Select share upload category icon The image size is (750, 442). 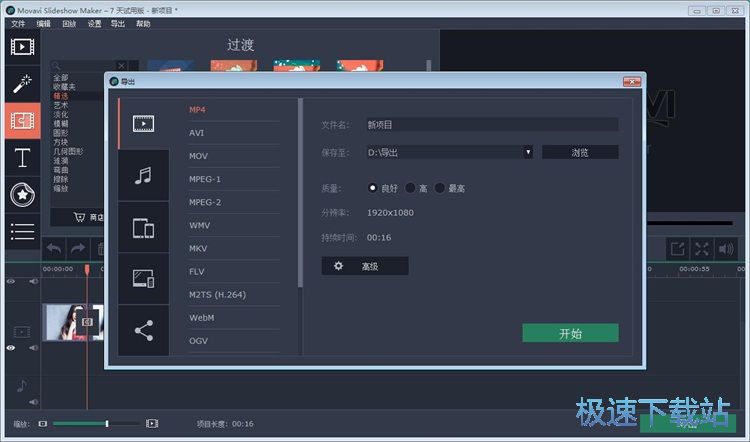click(x=143, y=330)
